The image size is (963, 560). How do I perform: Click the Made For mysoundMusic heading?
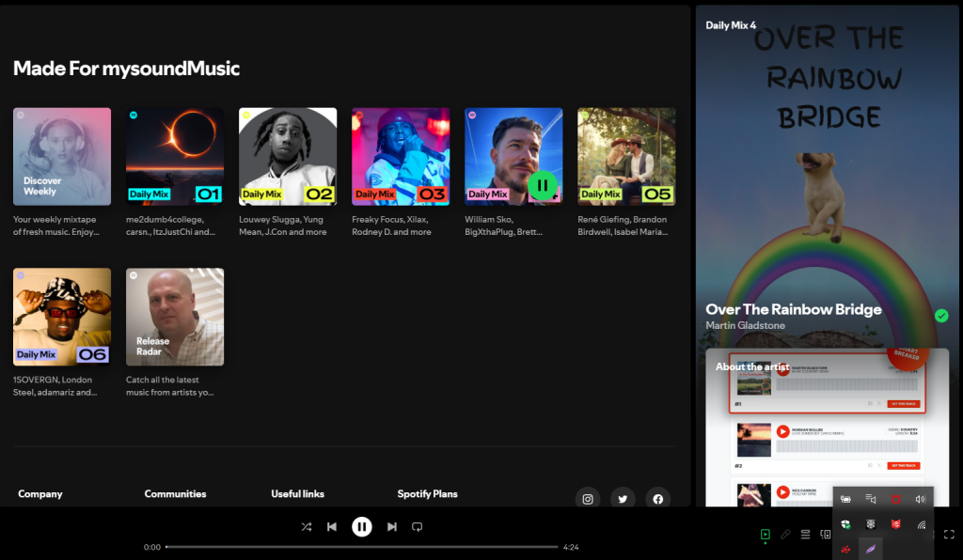pos(126,68)
